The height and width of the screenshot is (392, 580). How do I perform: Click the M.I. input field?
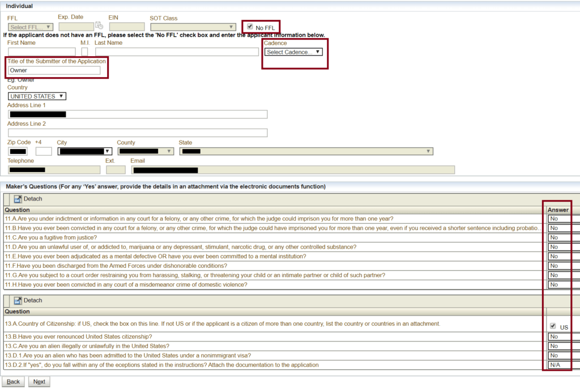[x=85, y=52]
